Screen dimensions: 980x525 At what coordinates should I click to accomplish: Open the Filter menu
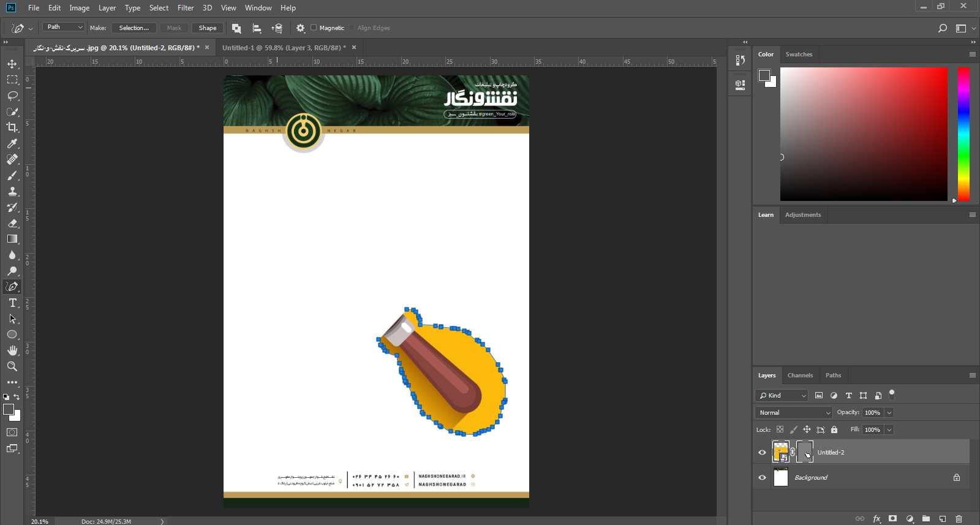[x=185, y=8]
